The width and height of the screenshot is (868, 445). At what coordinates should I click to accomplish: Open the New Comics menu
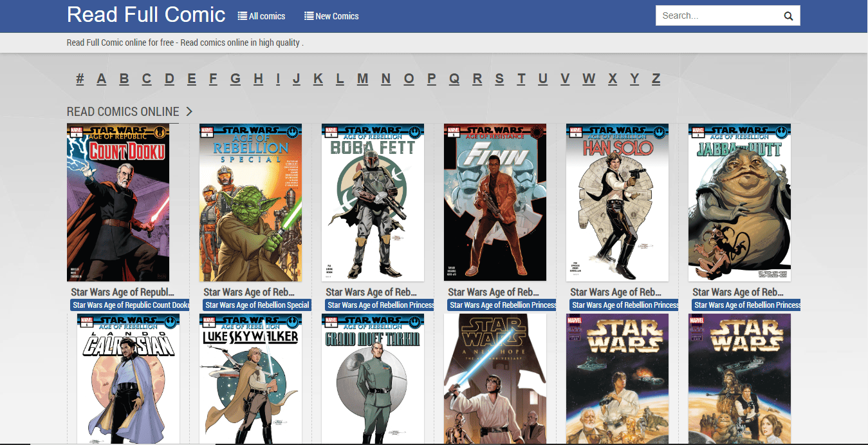pyautogui.click(x=335, y=15)
